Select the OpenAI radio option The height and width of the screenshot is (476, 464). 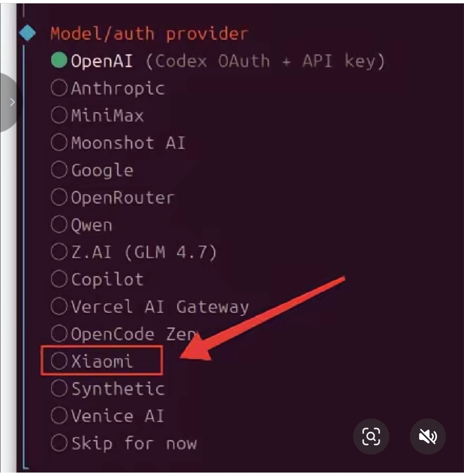(x=59, y=61)
